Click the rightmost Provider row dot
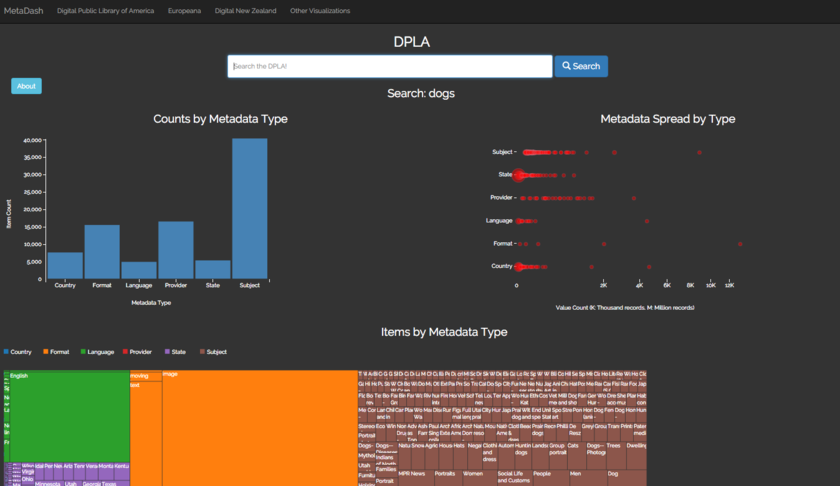Image resolution: width=840 pixels, height=486 pixels. coord(634,198)
